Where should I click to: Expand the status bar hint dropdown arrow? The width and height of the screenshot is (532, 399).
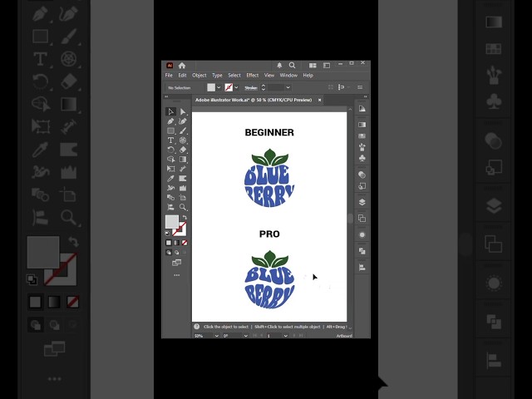click(x=350, y=327)
